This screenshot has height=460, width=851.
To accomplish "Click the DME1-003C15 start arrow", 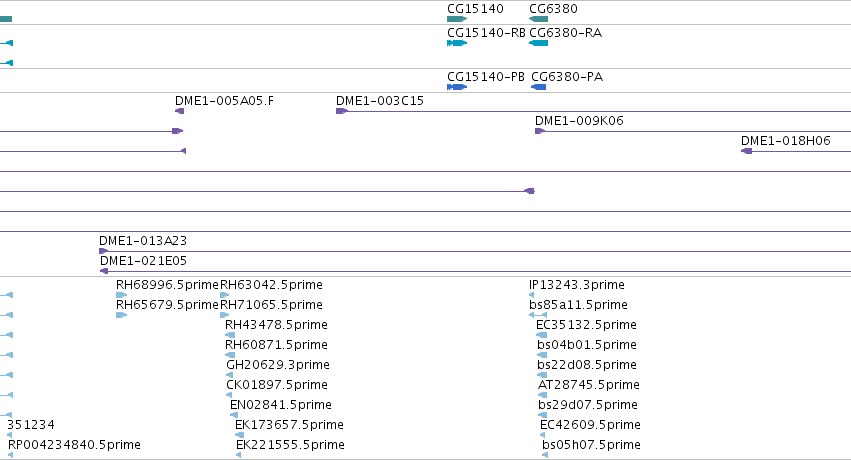I will point(342,111).
